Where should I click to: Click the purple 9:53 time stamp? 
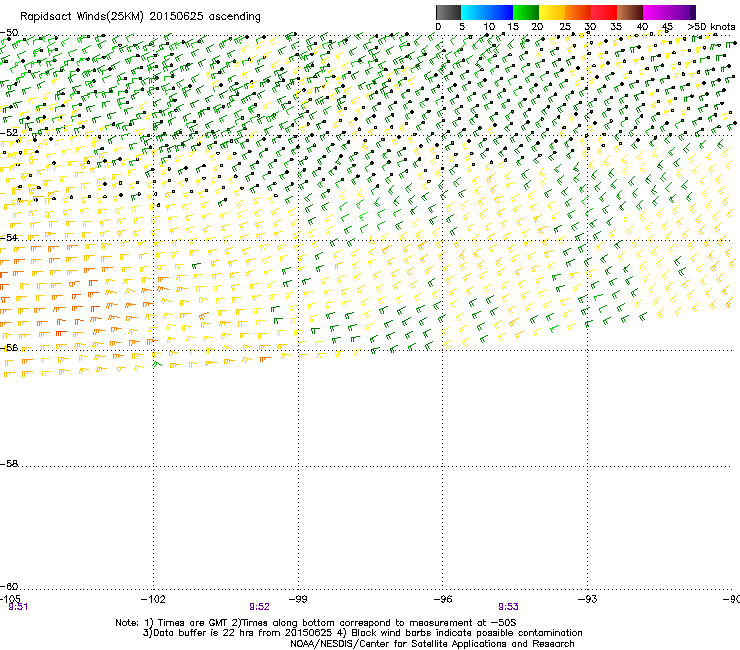508,607
